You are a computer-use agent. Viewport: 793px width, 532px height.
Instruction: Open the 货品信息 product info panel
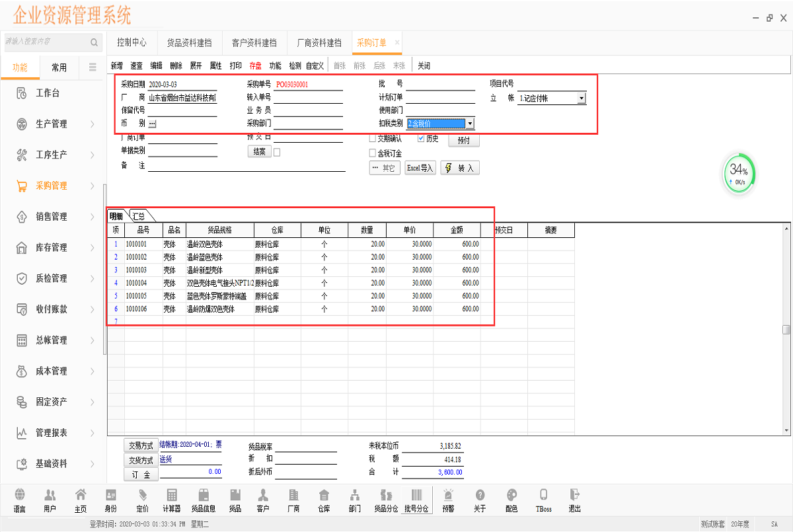tap(204, 500)
